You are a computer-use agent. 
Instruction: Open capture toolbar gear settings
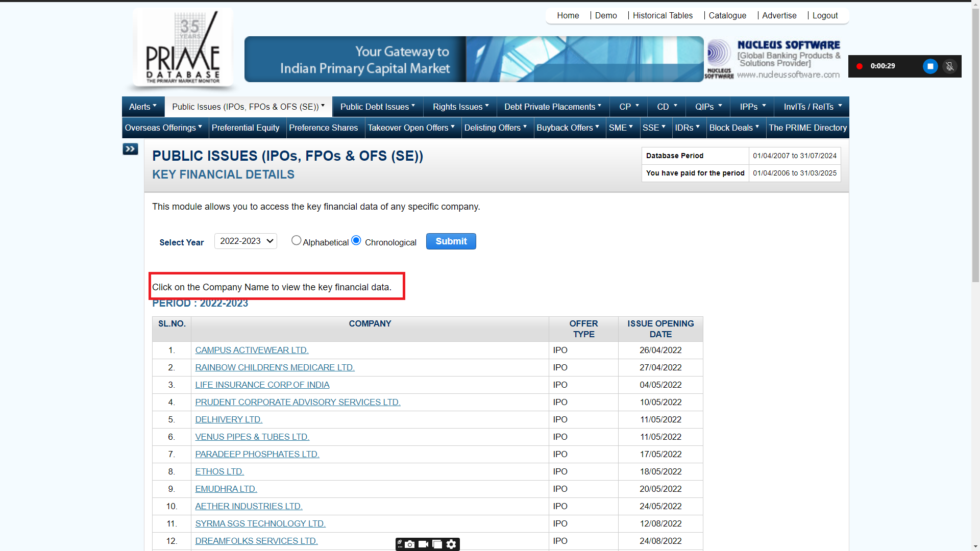(x=451, y=544)
